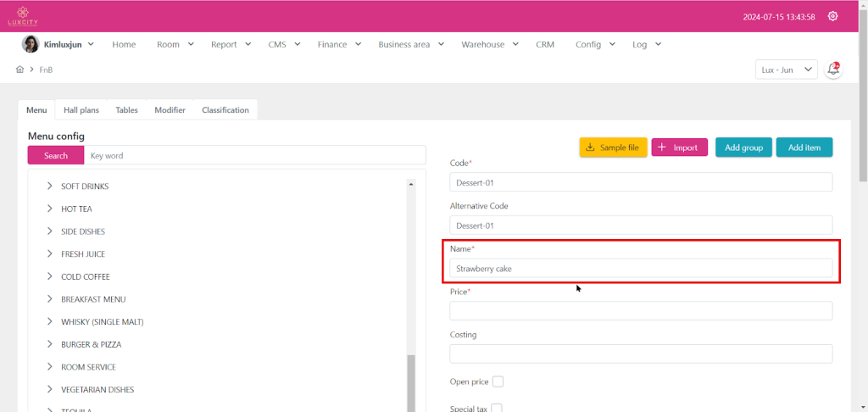Click the Kimluxjun user avatar
868x412 pixels.
pyautogui.click(x=30, y=44)
